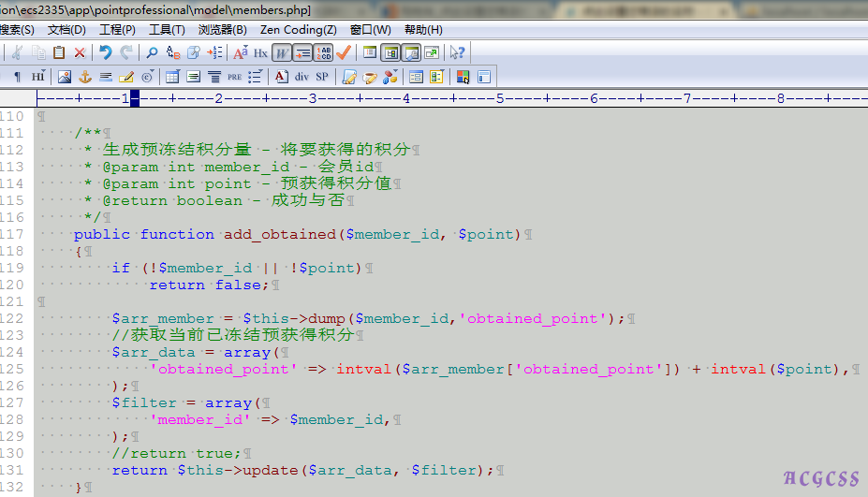Viewport: 868px width, 497px height.
Task: Open the Zen Coding(Z) menu
Action: (298, 30)
